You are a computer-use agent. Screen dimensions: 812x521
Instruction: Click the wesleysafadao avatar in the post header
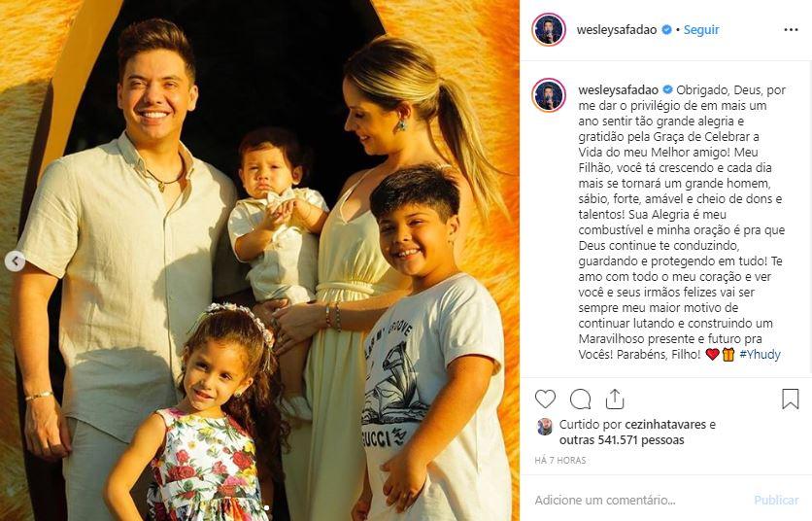tap(549, 29)
